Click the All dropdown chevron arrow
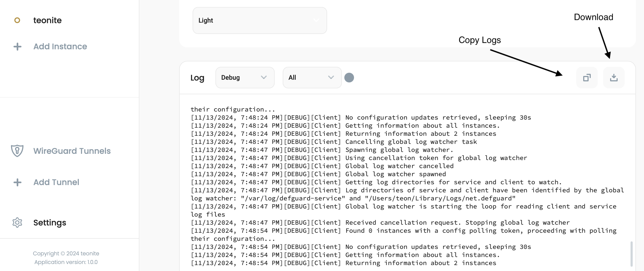 click(331, 78)
